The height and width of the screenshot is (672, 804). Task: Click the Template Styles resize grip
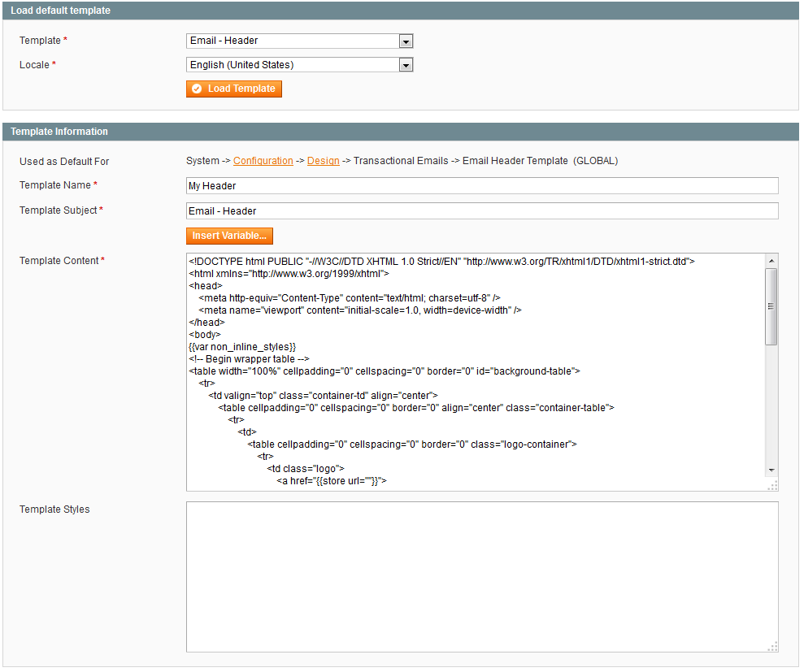(x=772, y=646)
